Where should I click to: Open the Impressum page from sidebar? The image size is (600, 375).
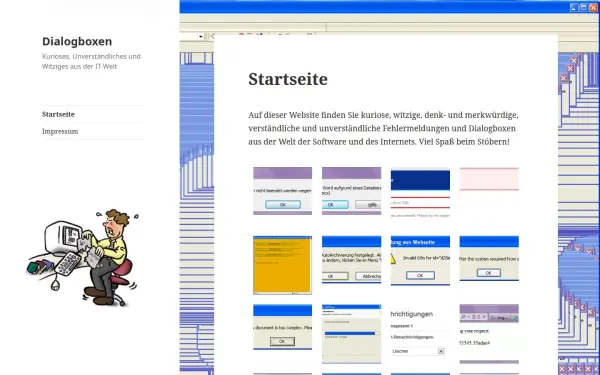pos(60,131)
